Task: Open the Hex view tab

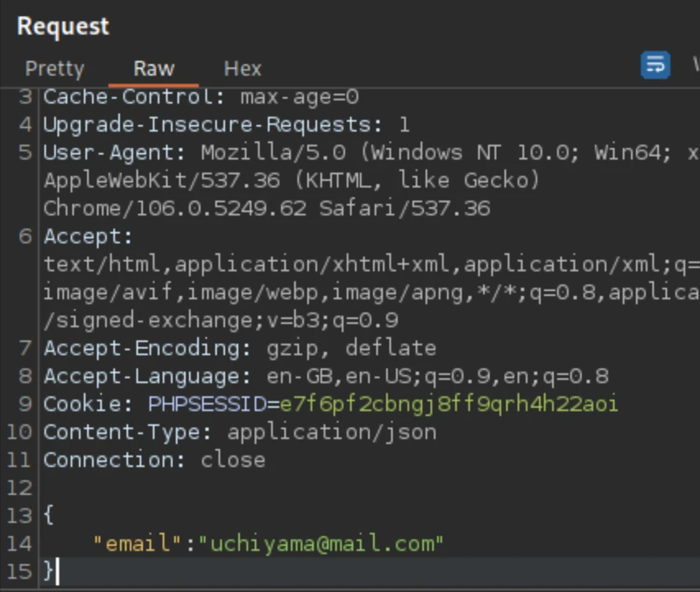Action: [x=242, y=69]
